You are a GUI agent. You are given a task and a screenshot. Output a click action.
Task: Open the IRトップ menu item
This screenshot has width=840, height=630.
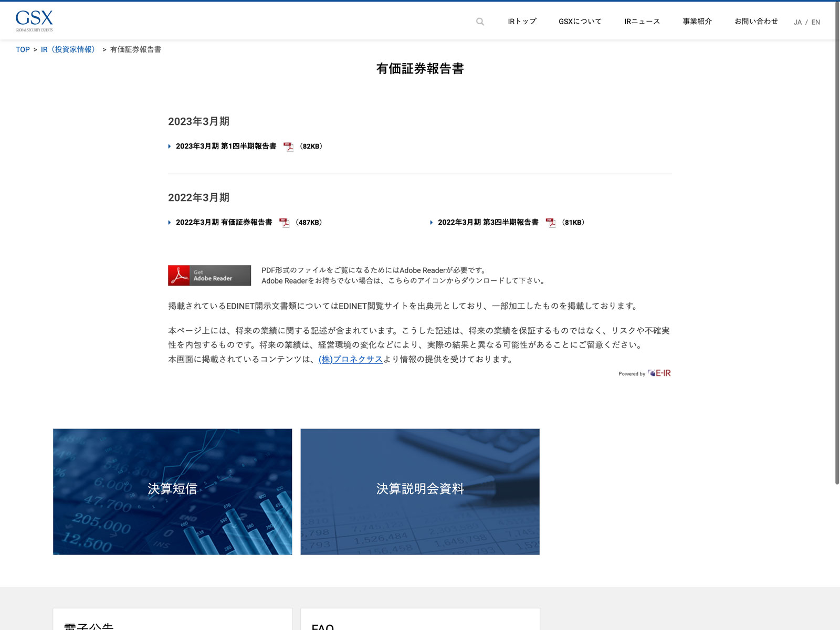(x=522, y=22)
